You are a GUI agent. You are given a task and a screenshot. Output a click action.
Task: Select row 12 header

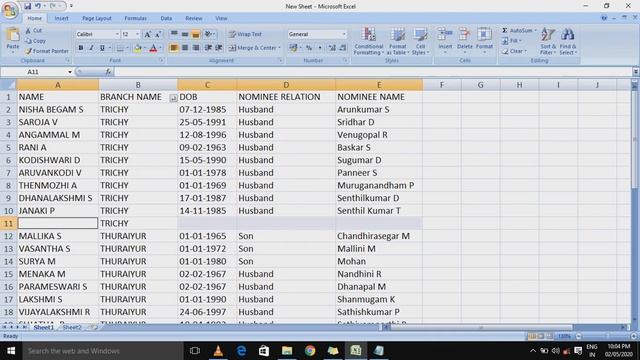click(x=8, y=236)
